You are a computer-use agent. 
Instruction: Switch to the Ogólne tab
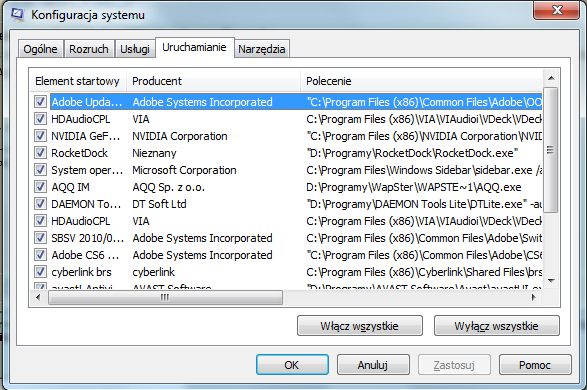[x=40, y=49]
